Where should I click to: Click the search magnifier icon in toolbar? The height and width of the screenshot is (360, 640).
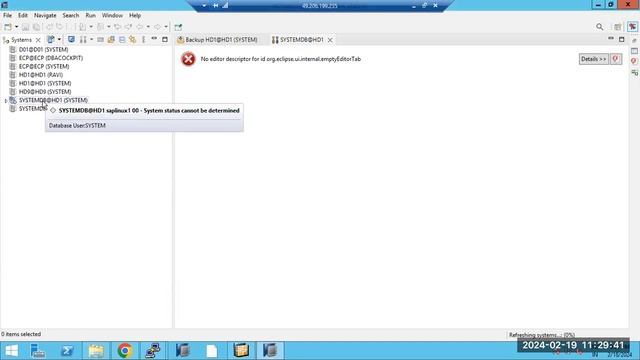pos(599,27)
